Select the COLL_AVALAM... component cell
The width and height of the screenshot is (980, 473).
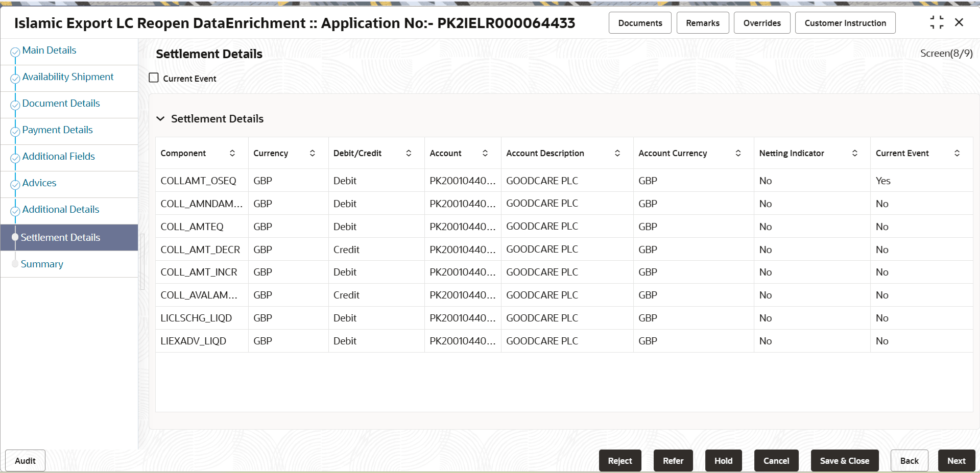(x=202, y=295)
